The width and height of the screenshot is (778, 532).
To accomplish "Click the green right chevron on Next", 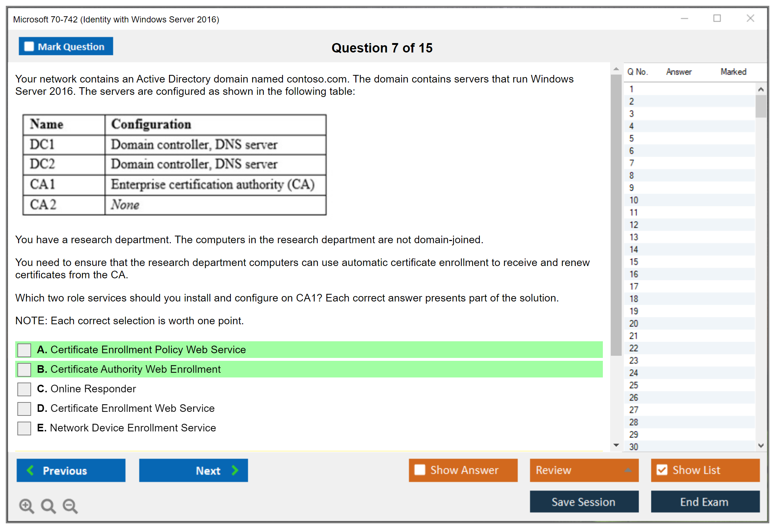I will pyautogui.click(x=235, y=470).
